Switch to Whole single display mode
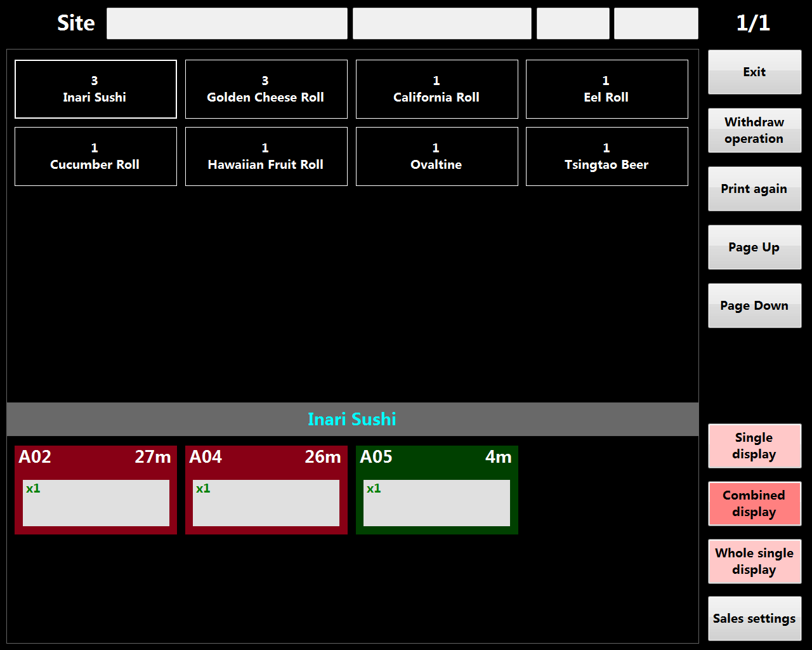The width and height of the screenshot is (812, 650). 755,561
